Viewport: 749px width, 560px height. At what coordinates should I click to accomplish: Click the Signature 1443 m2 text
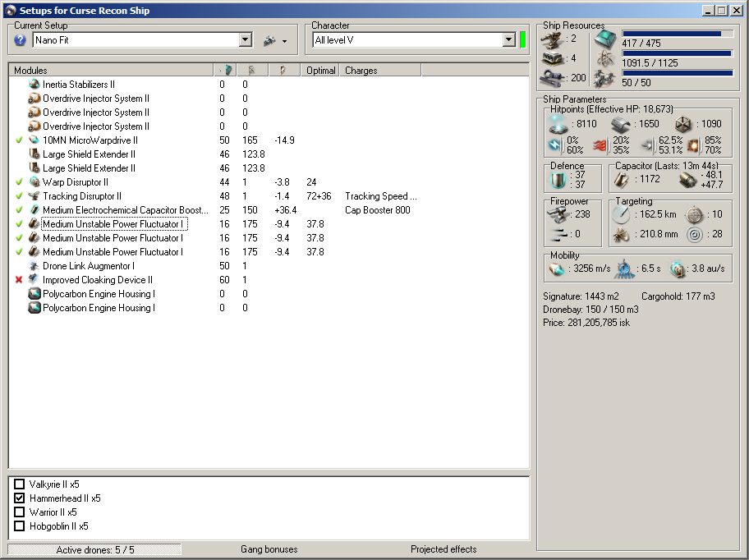581,296
